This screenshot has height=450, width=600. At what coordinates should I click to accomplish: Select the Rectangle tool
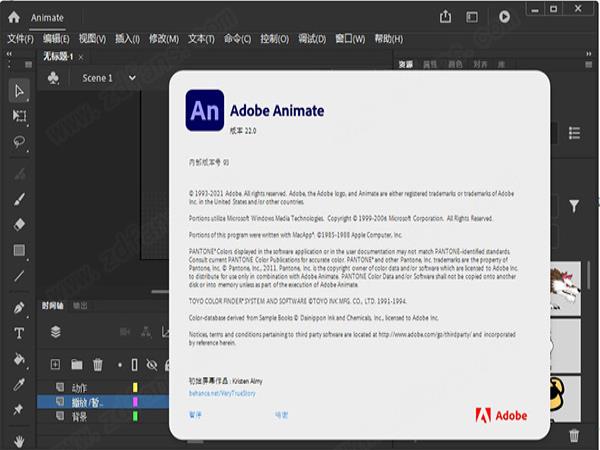[x=19, y=250]
